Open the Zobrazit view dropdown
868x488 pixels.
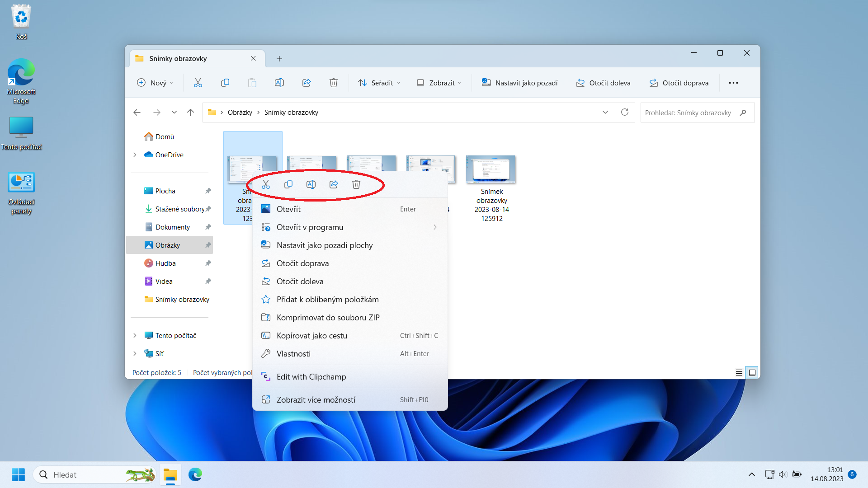coord(439,83)
